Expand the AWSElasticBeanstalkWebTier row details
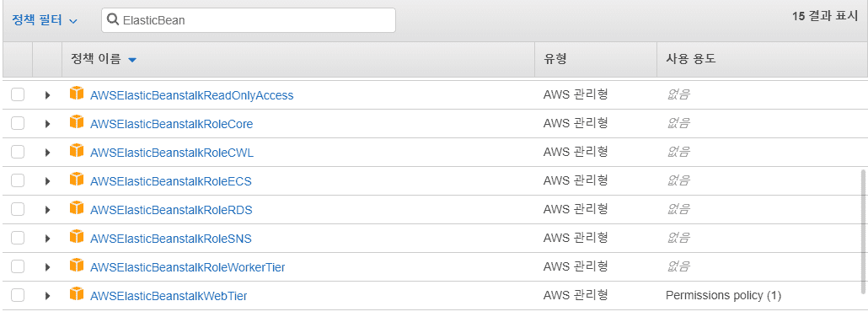This screenshot has width=868, height=317. click(47, 296)
